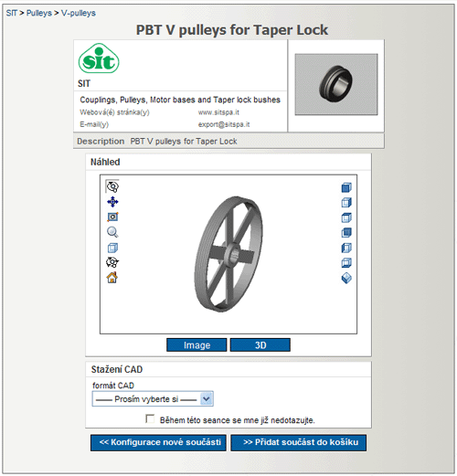457x476 pixels.
Task: Click 'Konfigurace nové součásti' button
Action: [x=158, y=442]
